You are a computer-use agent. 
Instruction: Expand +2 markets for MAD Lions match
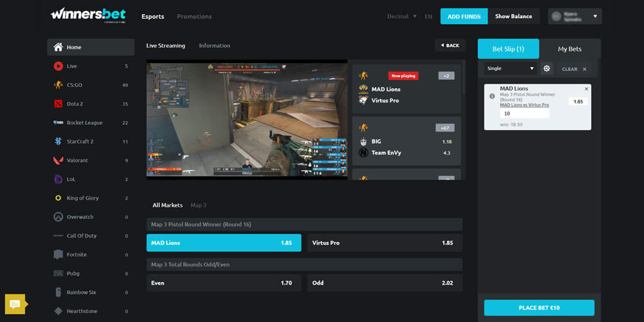[x=446, y=75]
